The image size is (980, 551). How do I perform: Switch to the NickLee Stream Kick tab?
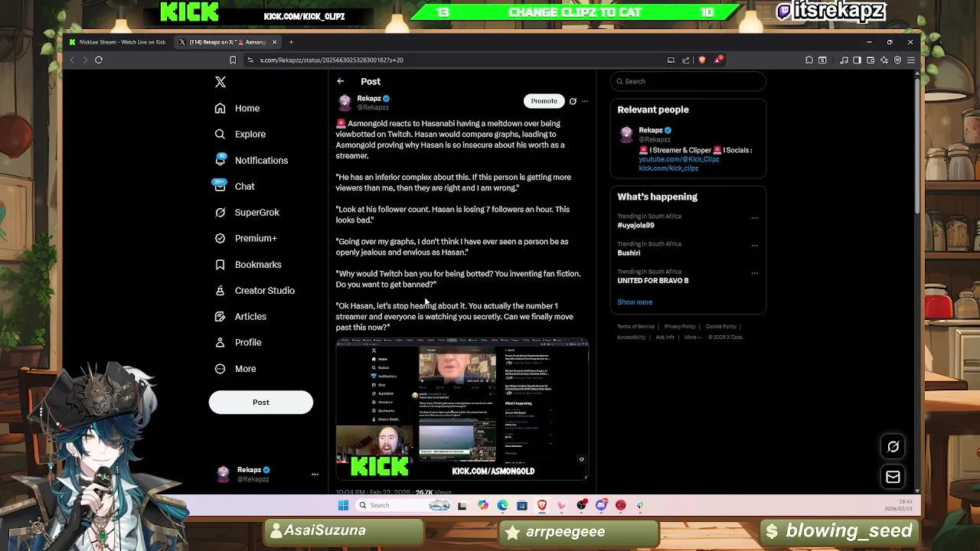point(118,42)
